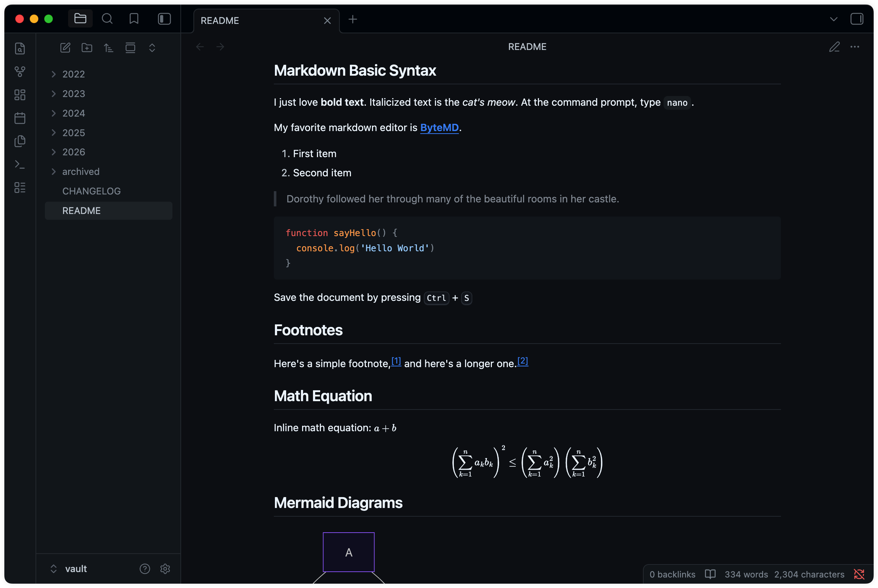Click the Dorothy blockquote text
The image size is (878, 588).
[x=453, y=199]
